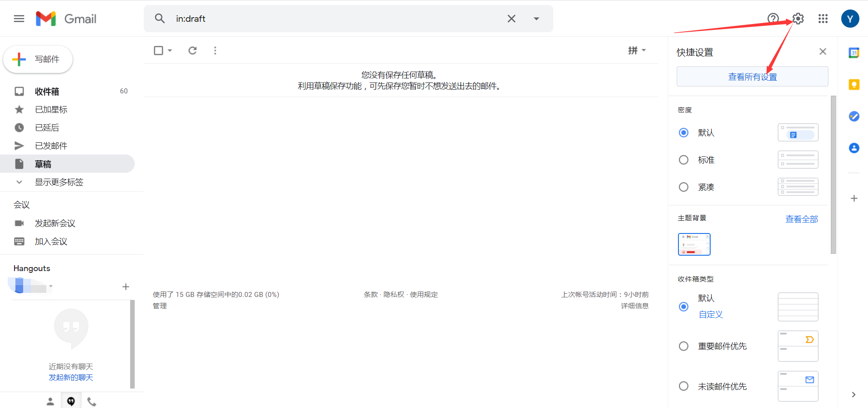This screenshot has height=408, width=868.
Task: Refresh the draft list
Action: click(193, 50)
